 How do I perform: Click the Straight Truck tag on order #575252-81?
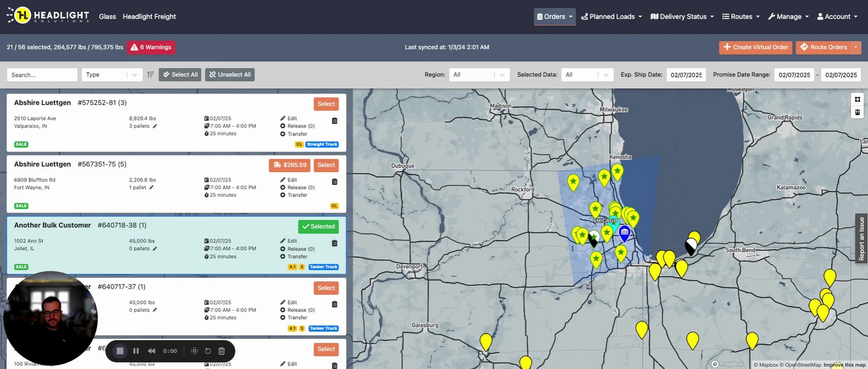pyautogui.click(x=322, y=145)
